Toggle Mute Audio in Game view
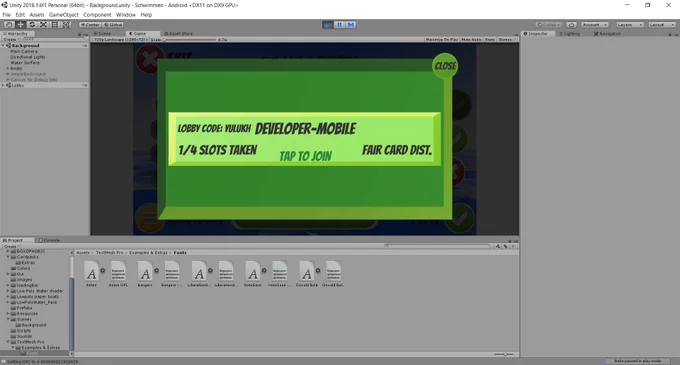680x365 pixels. pyautogui.click(x=471, y=39)
